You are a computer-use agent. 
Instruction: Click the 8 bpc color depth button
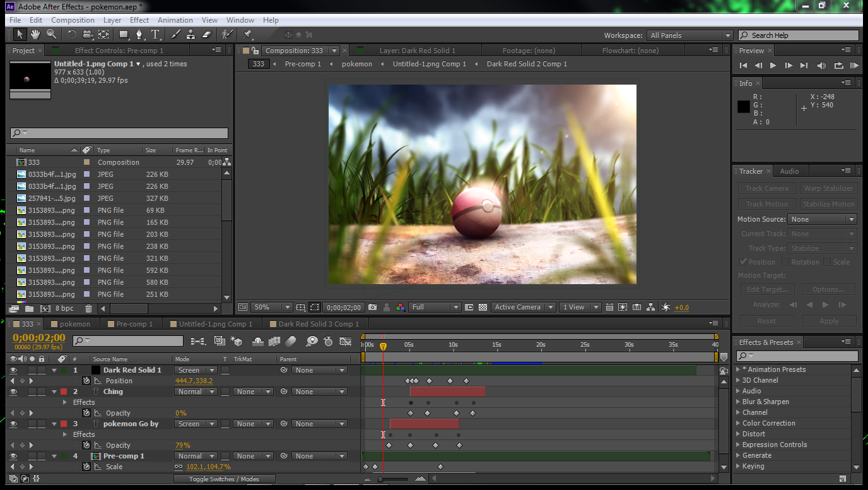[64, 309]
